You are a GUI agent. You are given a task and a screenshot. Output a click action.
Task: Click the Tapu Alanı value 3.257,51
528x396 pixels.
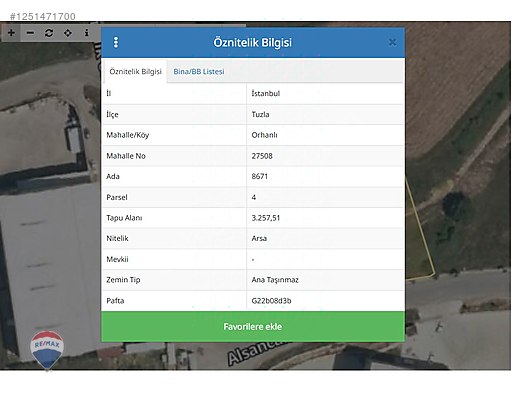[266, 218]
